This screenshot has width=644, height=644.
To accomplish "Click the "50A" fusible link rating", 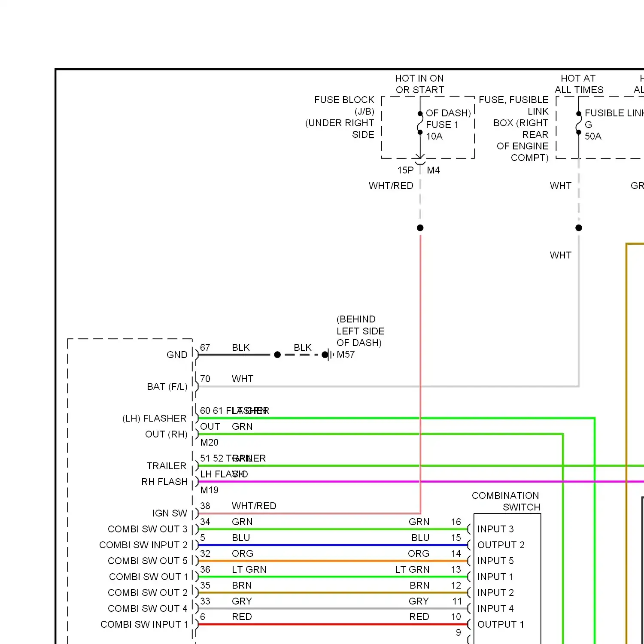I will point(593,136).
